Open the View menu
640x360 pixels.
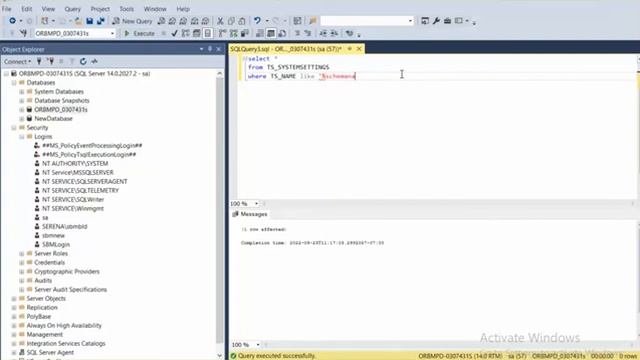48,9
